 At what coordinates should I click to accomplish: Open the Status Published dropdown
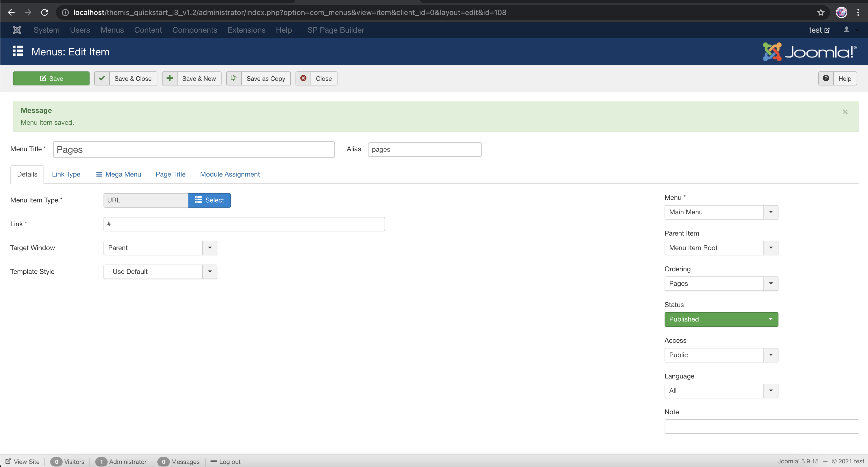pyautogui.click(x=721, y=319)
